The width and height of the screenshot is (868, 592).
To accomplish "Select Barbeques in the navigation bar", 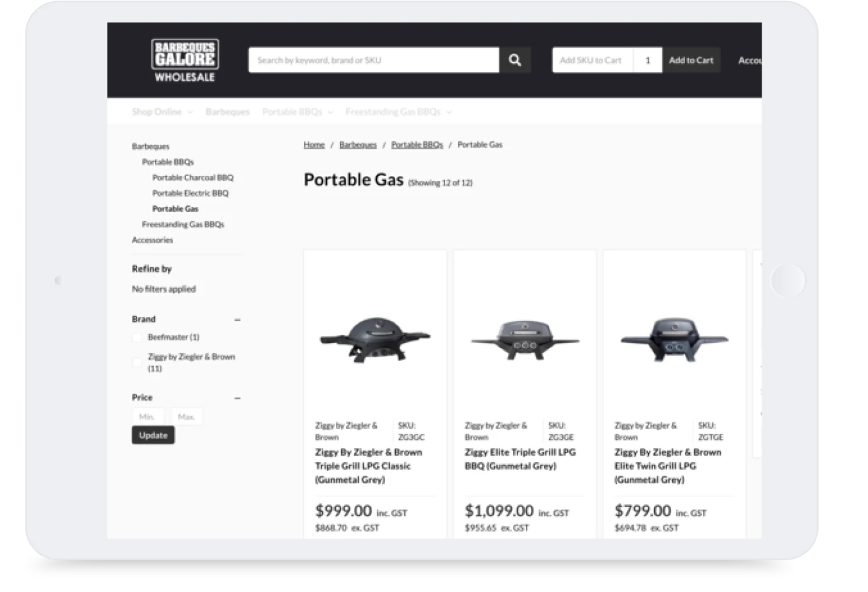I will point(227,112).
